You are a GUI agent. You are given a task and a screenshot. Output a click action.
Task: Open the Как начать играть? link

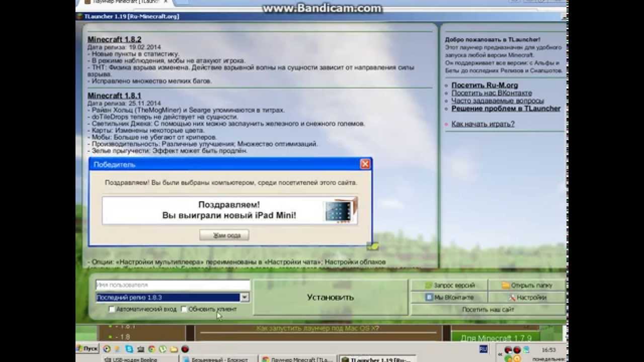coord(483,124)
